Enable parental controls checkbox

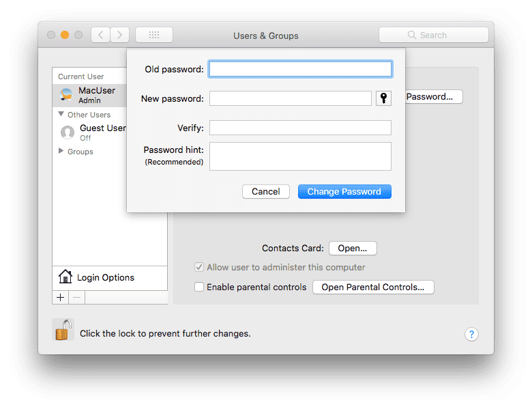(x=199, y=287)
